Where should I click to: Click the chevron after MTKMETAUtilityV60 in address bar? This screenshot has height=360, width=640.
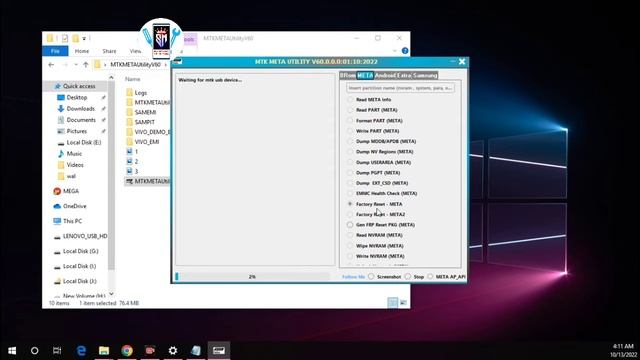tap(166, 64)
